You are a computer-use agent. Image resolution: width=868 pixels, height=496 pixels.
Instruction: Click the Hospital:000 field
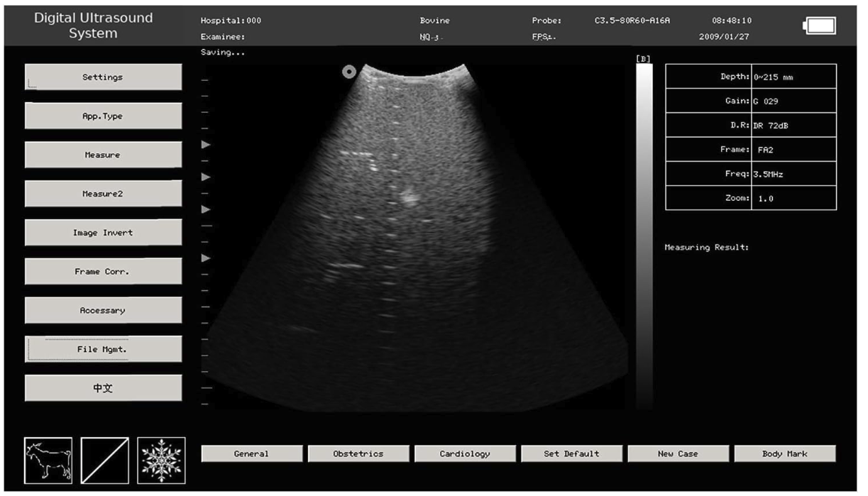tap(231, 21)
